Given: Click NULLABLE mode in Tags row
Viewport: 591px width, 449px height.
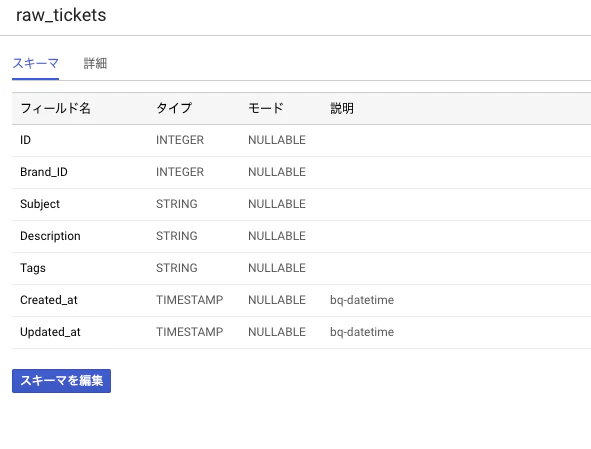Looking at the screenshot, I should 277,268.
